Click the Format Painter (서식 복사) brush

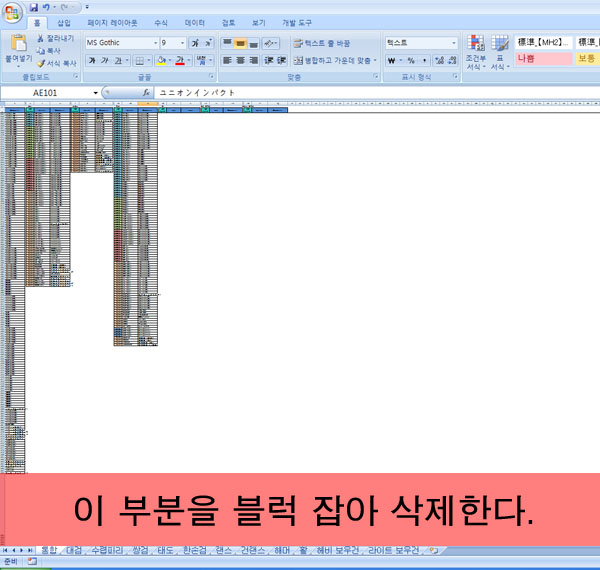pos(41,63)
